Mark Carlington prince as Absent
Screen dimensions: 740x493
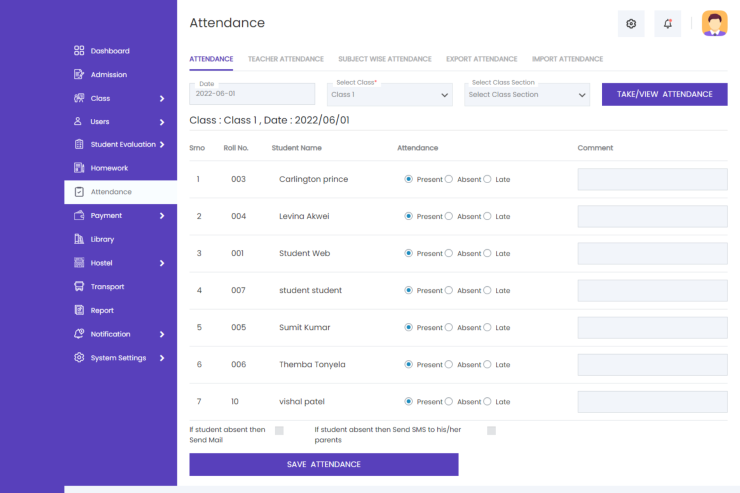pos(449,179)
